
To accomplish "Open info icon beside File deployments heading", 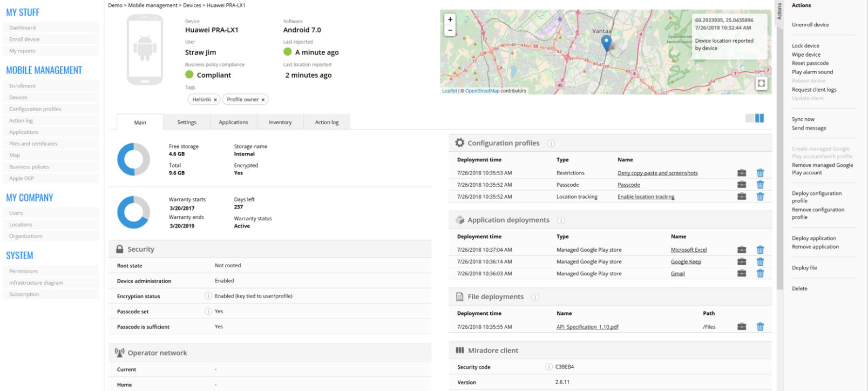I will coord(535,297).
